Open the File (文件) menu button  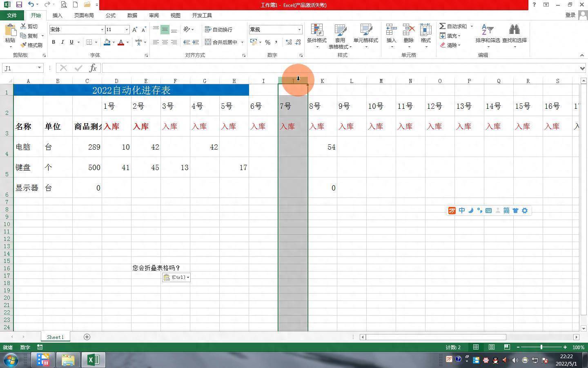pyautogui.click(x=12, y=15)
